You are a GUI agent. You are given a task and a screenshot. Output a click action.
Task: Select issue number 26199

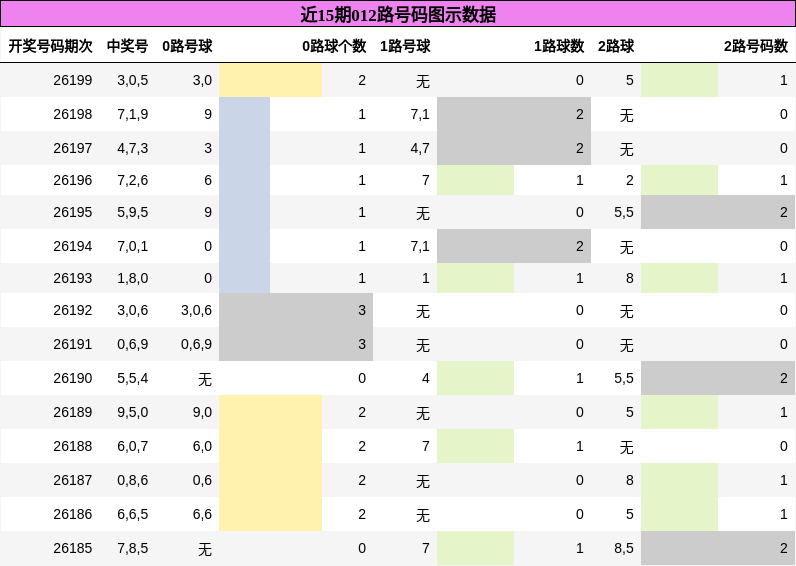click(73, 80)
